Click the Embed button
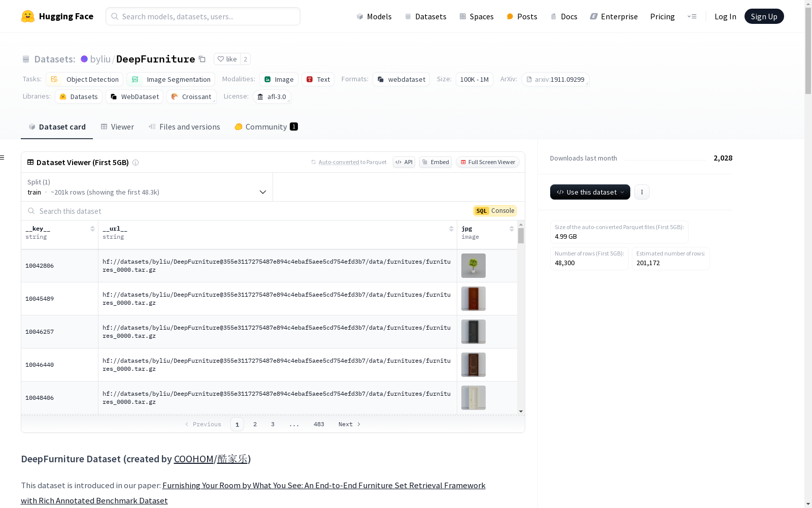The height and width of the screenshot is (508, 812). 435,162
